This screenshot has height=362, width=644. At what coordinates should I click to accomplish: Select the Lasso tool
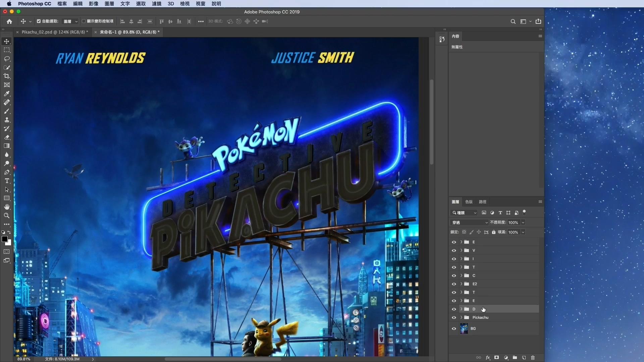7,59
